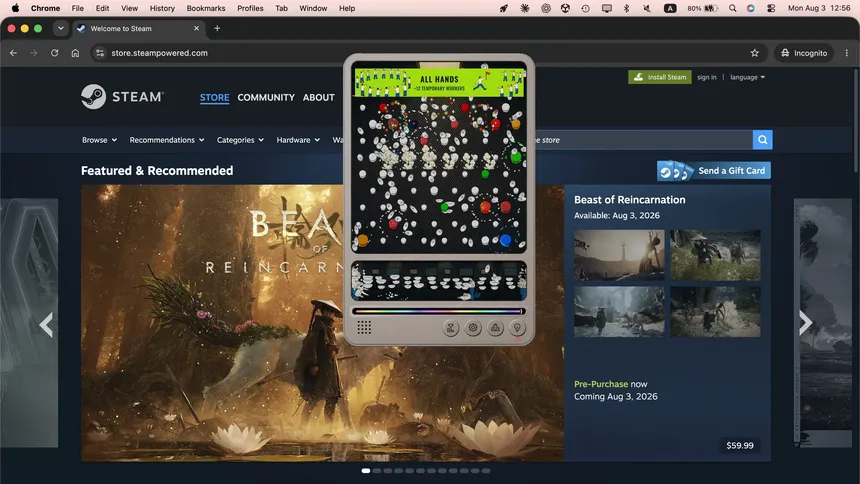Viewport: 860px width, 484px height.
Task: Open the History menu in the menu bar
Action: [x=162, y=8]
